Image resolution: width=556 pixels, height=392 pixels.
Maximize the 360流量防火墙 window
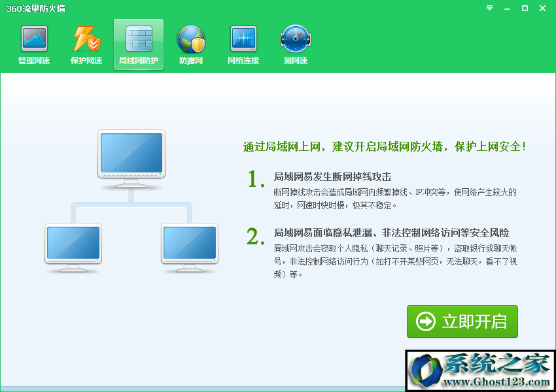coord(525,8)
